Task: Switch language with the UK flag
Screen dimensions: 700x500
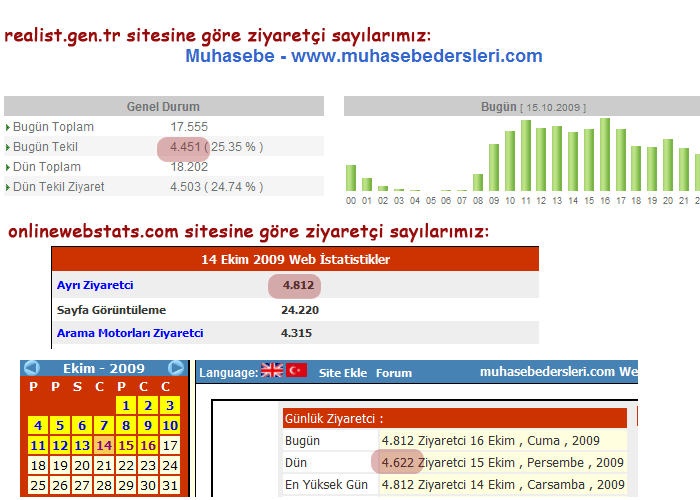Action: point(272,371)
